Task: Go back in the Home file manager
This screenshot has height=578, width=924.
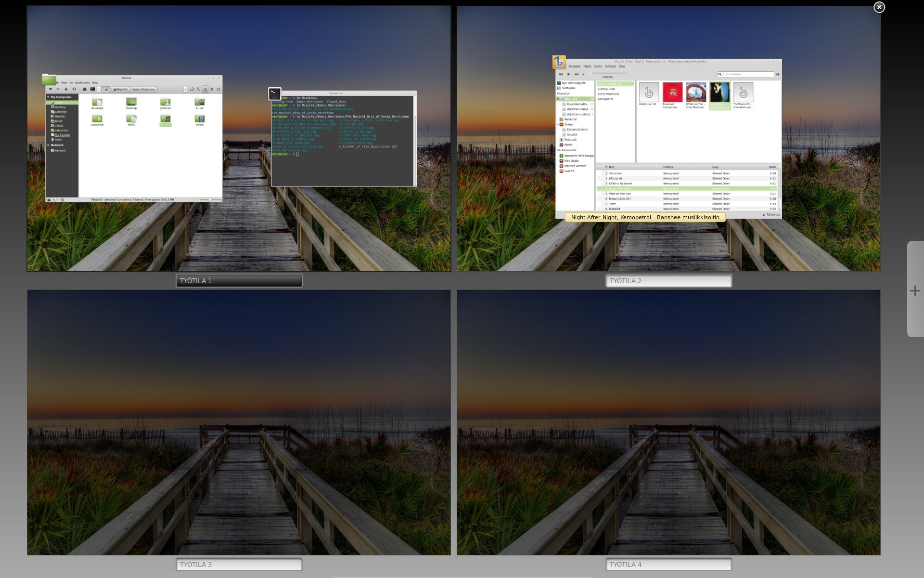Action: coord(50,89)
